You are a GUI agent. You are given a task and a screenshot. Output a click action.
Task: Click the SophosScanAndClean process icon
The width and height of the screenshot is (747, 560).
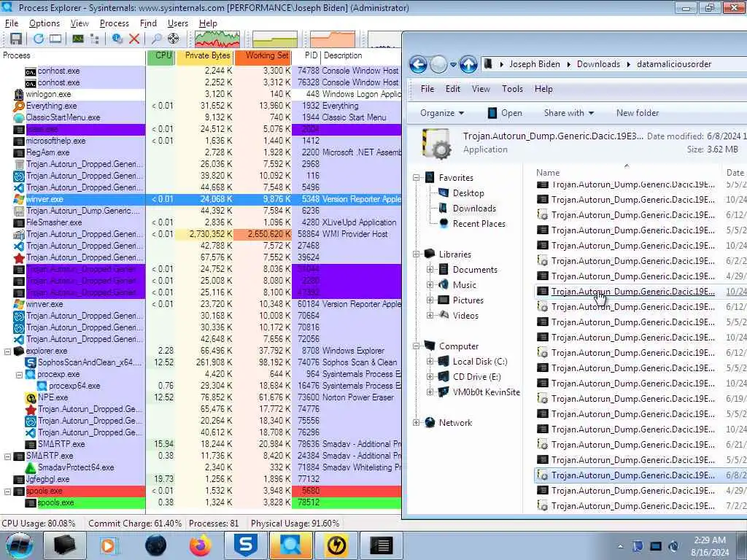[x=31, y=362]
